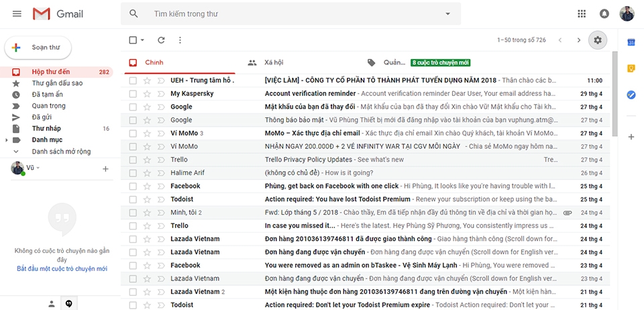The image size is (644, 310).
Task: Check the Facebook get back email checkbox
Action: [x=133, y=186]
